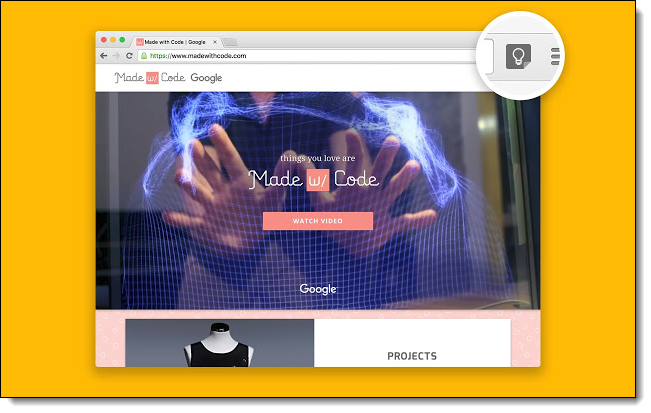Click the Made w/ Code header logo
This screenshot has width=651, height=413.
150,78
